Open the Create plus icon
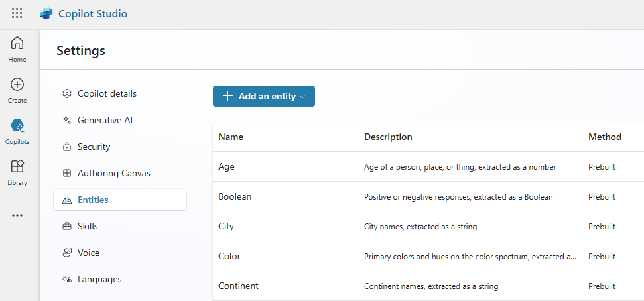The image size is (644, 301). 17,85
